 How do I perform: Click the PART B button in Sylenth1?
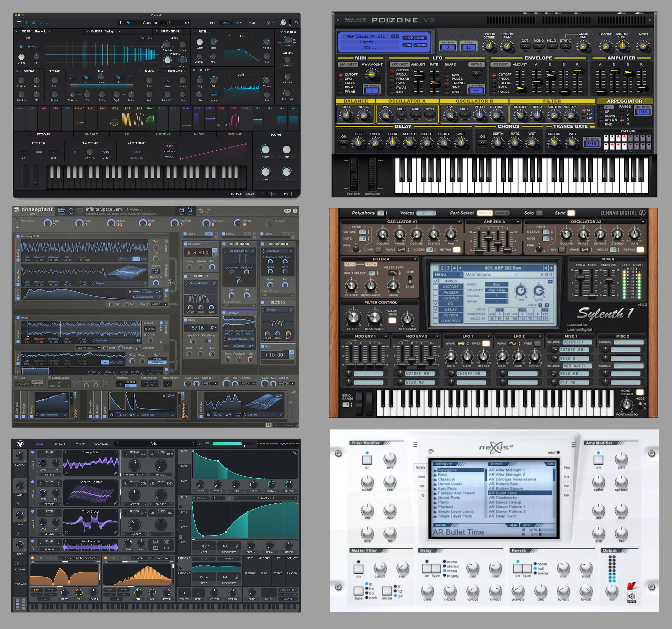coord(502,213)
